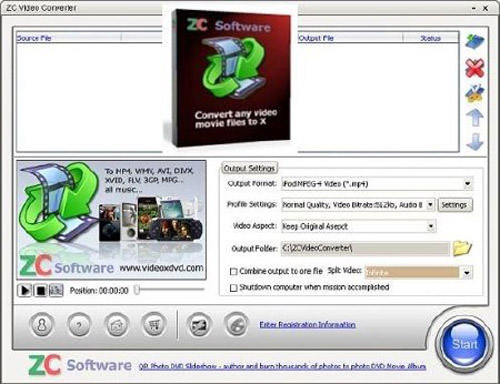Move item down with the down arrow
500x384 pixels.
[x=475, y=142]
